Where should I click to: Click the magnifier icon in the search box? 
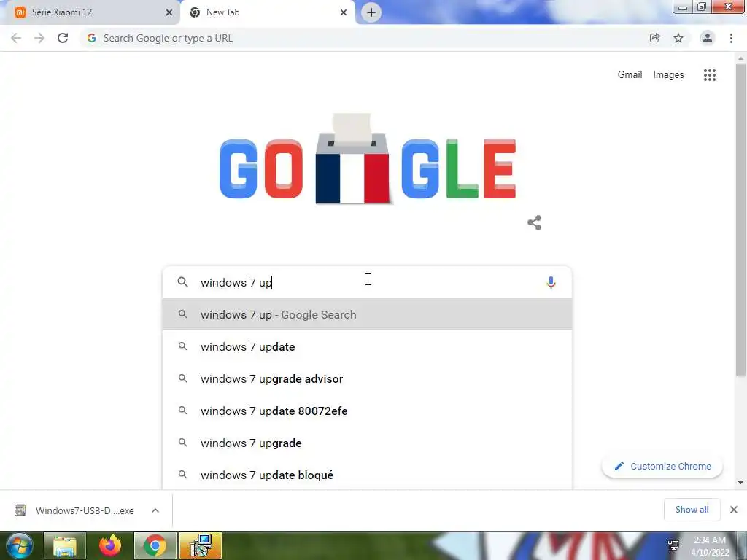point(182,282)
